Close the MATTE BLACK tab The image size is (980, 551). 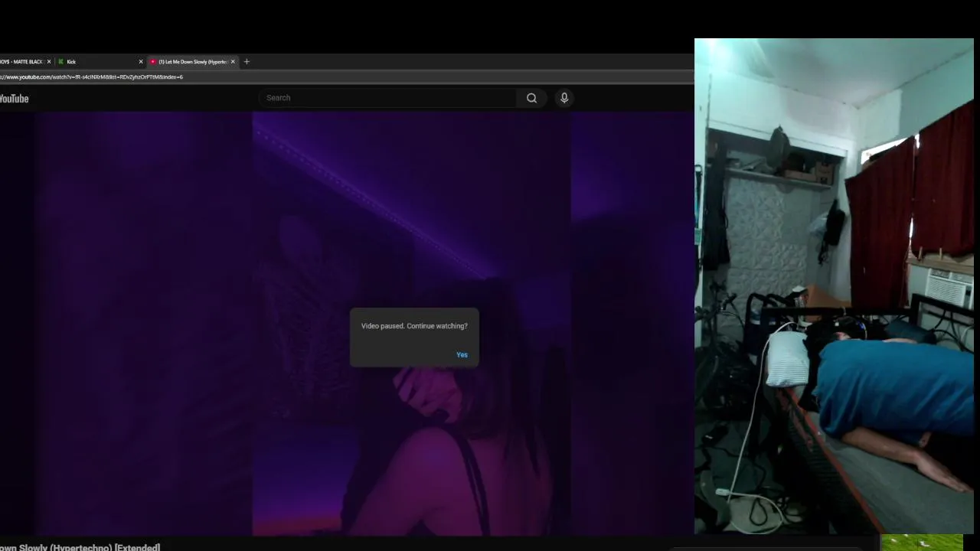point(49,62)
